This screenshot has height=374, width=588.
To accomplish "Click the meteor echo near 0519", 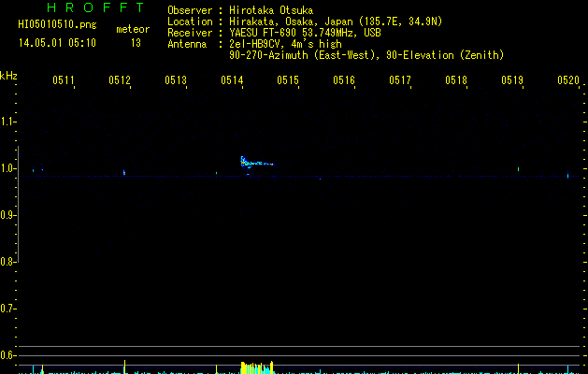I will tap(518, 169).
